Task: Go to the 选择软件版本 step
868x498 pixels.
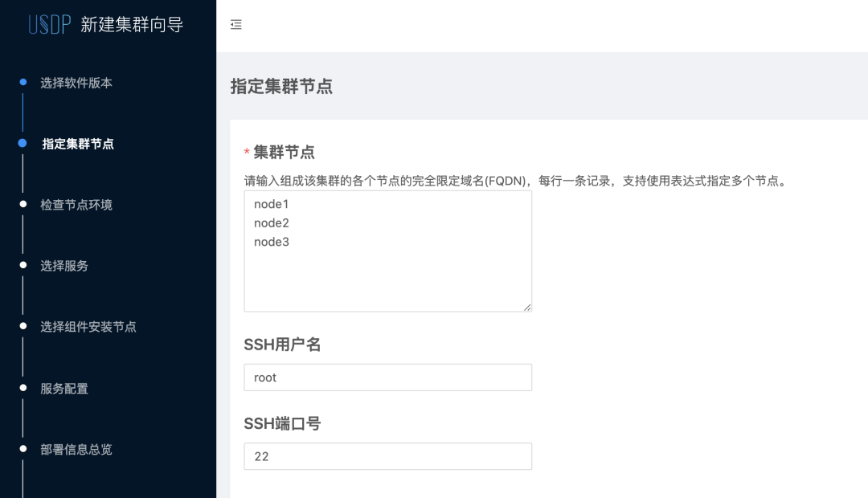Action: pos(76,83)
